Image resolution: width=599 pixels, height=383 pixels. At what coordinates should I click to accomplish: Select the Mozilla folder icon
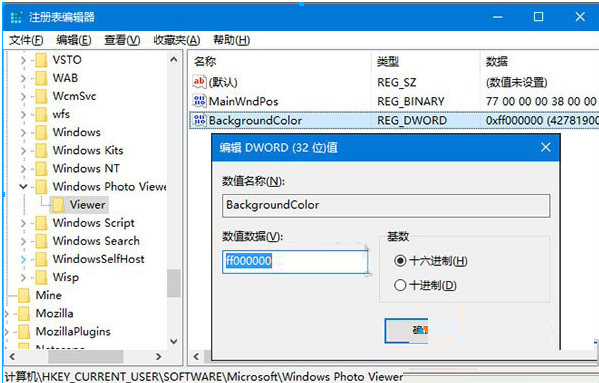pyautogui.click(x=24, y=314)
